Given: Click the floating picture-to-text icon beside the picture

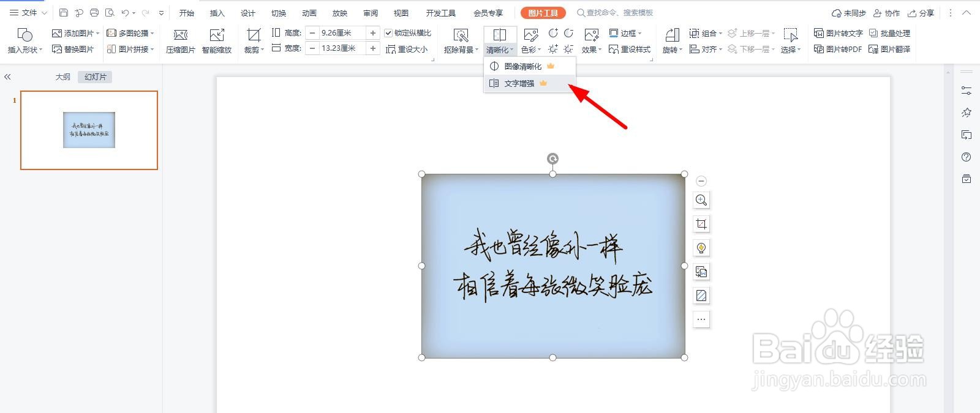Looking at the screenshot, I should click(701, 272).
